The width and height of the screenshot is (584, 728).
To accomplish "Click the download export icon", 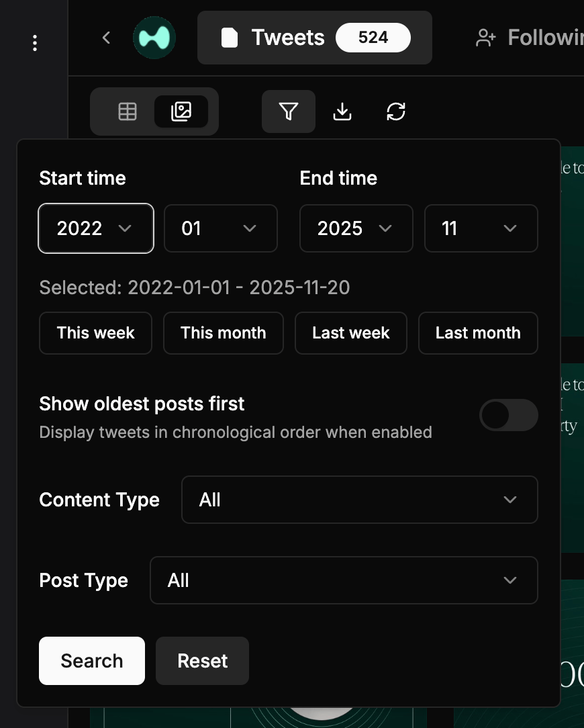I will [x=342, y=111].
